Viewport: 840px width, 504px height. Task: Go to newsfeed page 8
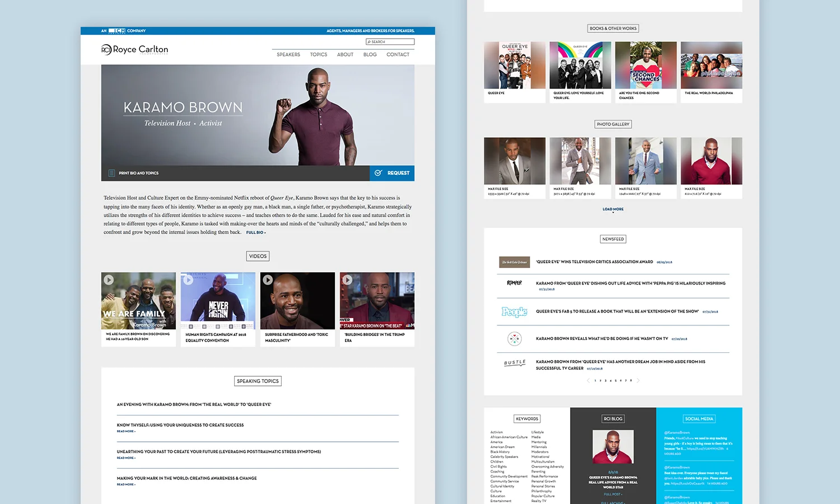[x=631, y=381]
